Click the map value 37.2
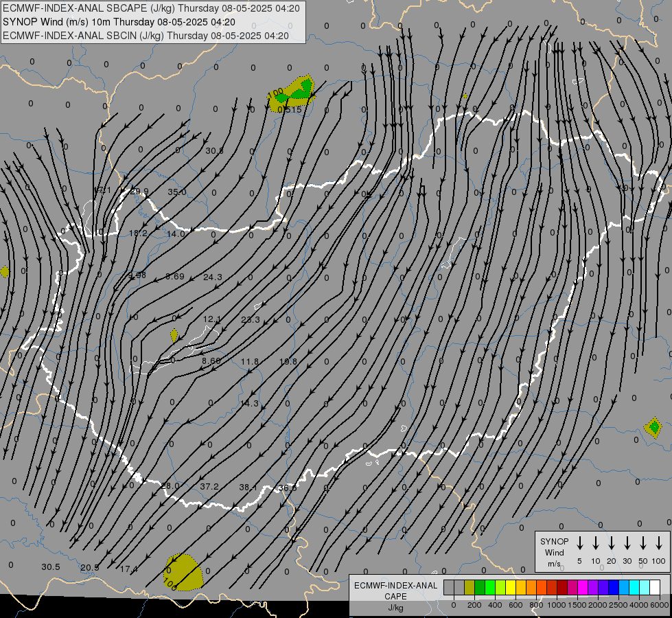Image resolution: width=672 pixels, height=618 pixels. (x=209, y=486)
